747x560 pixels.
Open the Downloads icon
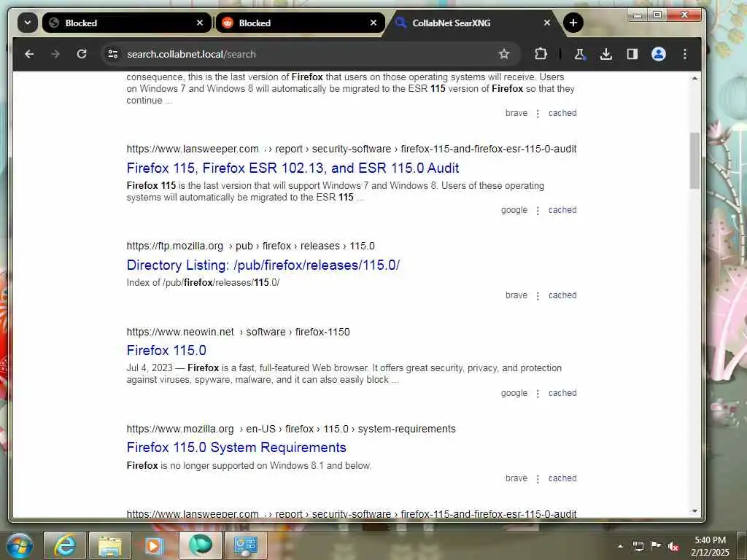click(x=606, y=54)
